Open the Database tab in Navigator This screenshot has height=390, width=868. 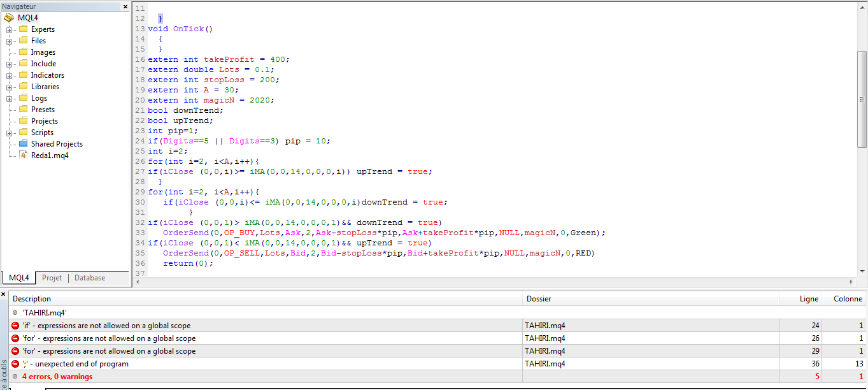click(x=90, y=278)
